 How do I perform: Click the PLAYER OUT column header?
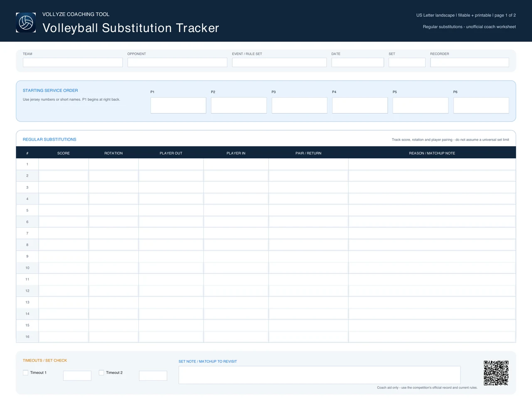[171, 153]
